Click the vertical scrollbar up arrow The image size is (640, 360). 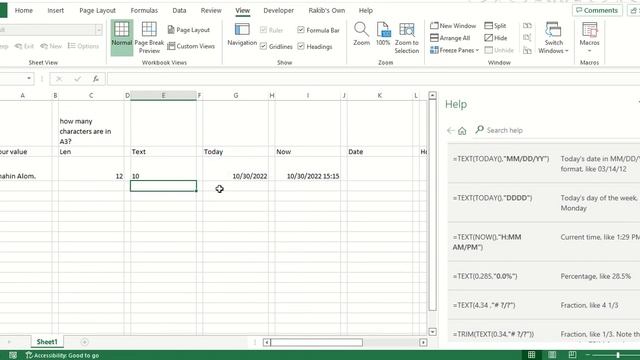(x=433, y=96)
